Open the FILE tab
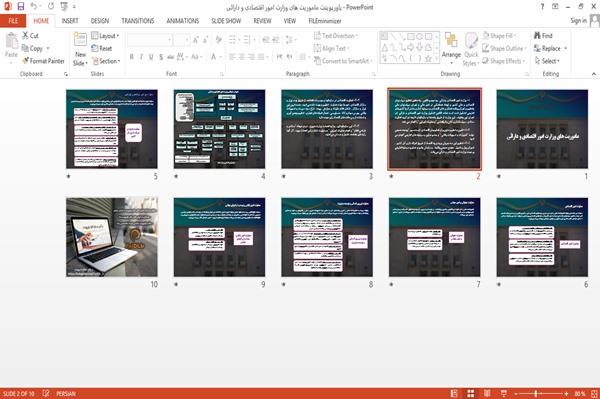The width and height of the screenshot is (600, 399). tap(13, 21)
